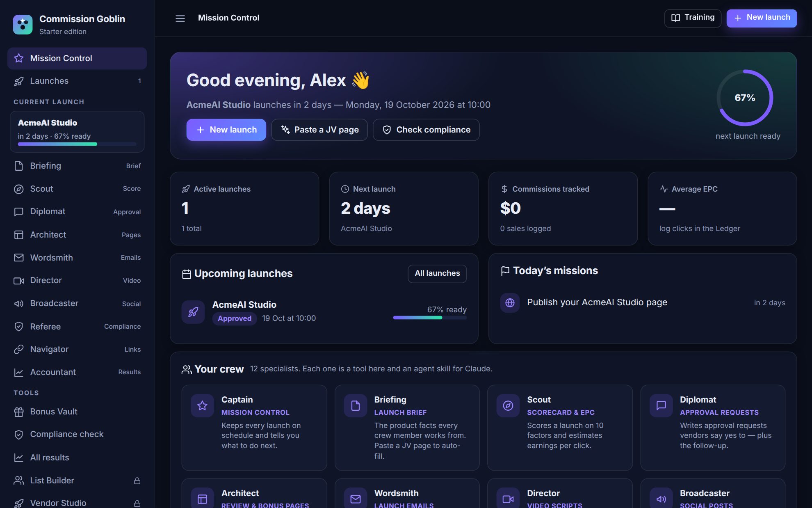Go to Briefing in the sidebar
Viewport: 812px width, 508px height.
pos(77,166)
